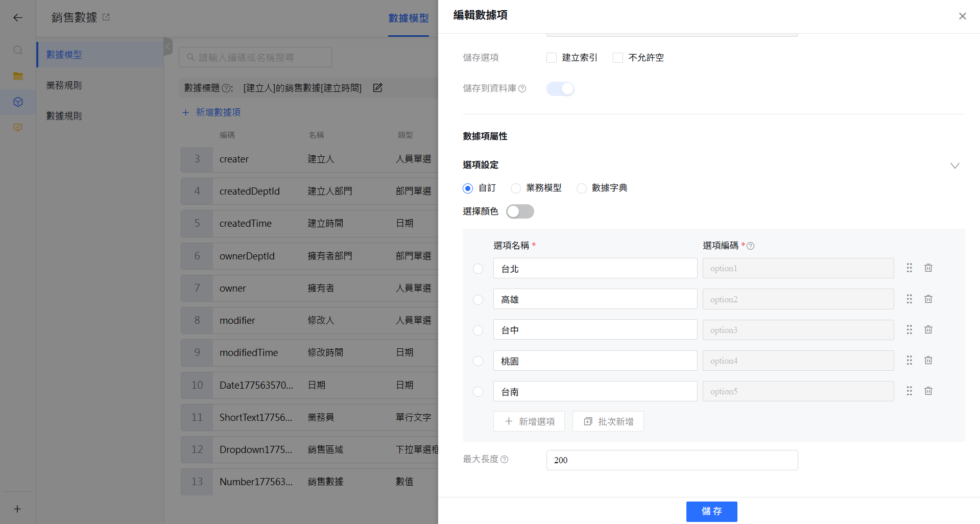Screen dimensions: 980x524
Task: Click the code or name search box
Action: pyautogui.click(x=255, y=57)
